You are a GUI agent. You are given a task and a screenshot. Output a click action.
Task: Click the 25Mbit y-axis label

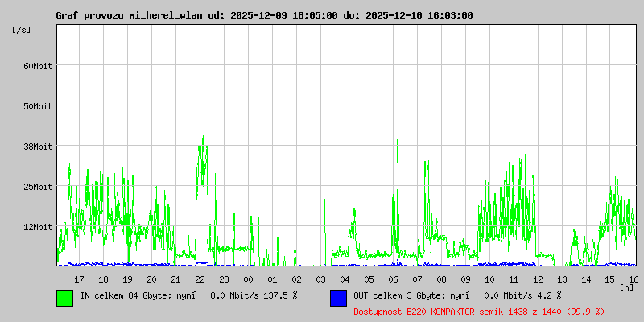(37, 187)
